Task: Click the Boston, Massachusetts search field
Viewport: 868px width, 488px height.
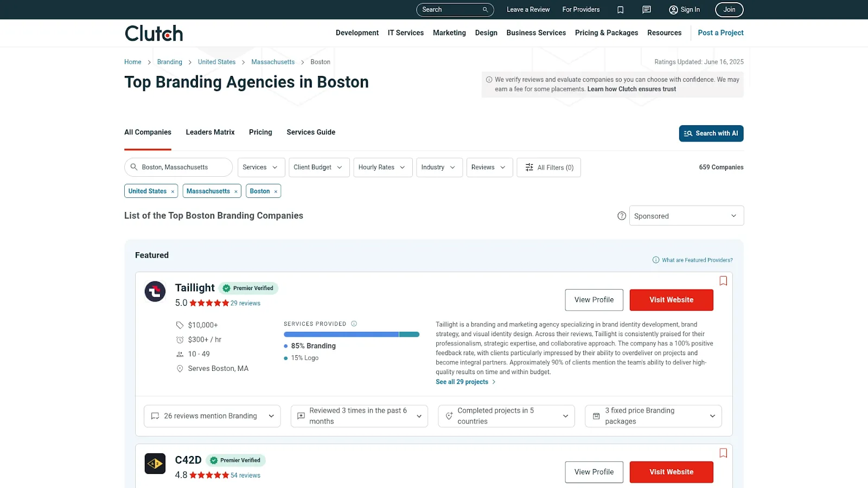Action: tap(178, 167)
